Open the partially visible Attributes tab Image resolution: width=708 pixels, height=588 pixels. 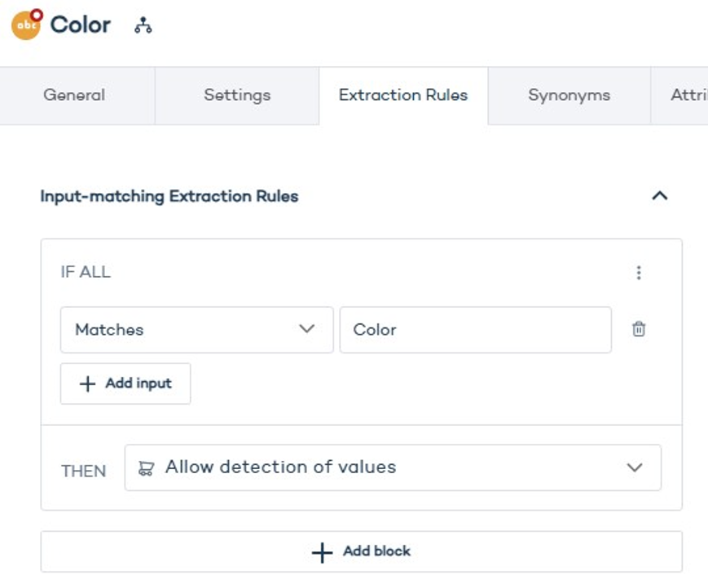point(692,95)
